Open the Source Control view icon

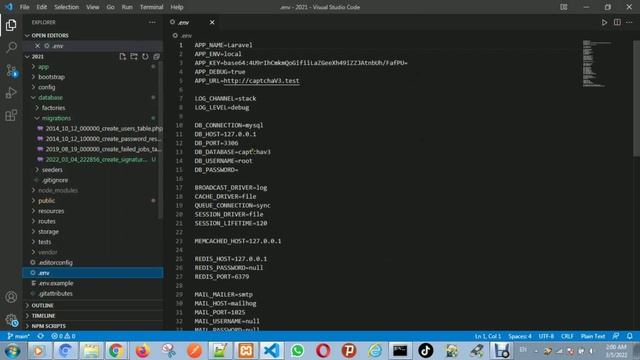tap(11, 70)
